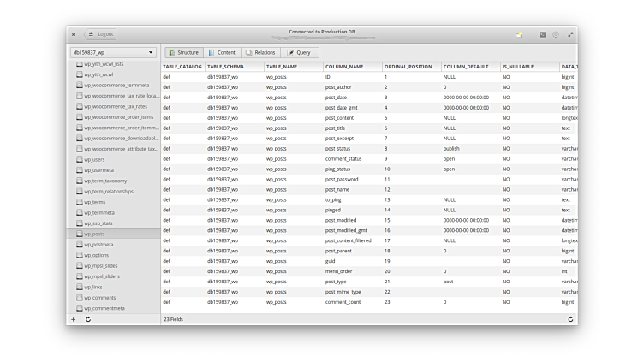Select the wp_postmeta table
This screenshot has height=362, width=644.
pyautogui.click(x=98, y=245)
